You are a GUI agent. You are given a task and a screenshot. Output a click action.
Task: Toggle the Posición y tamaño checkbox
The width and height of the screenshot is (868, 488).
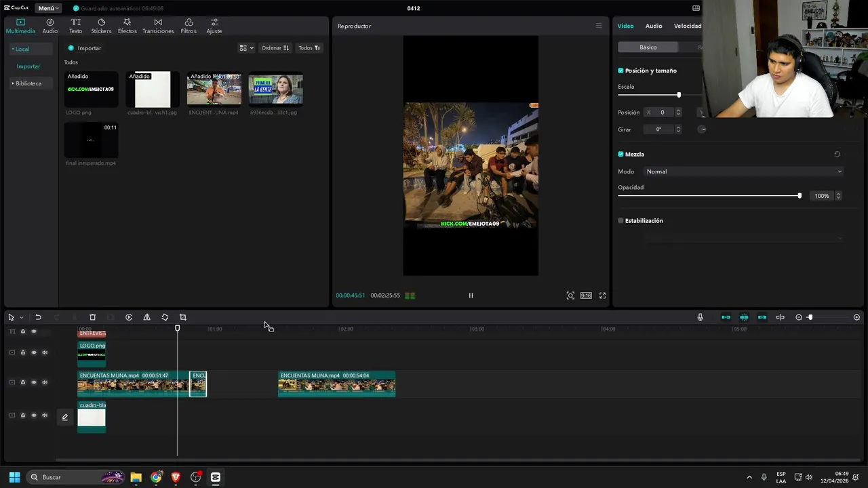[x=620, y=70]
